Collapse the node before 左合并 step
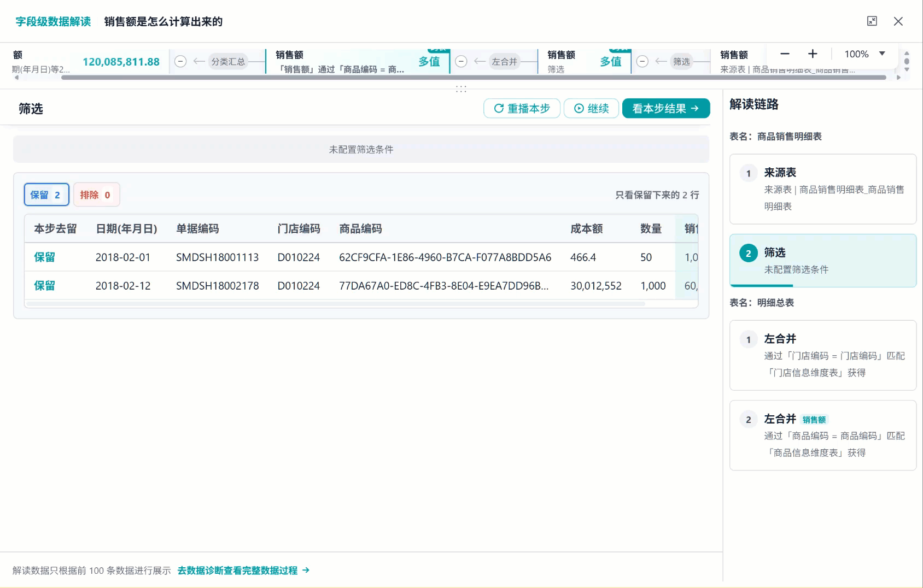This screenshot has width=923, height=588. [x=461, y=62]
